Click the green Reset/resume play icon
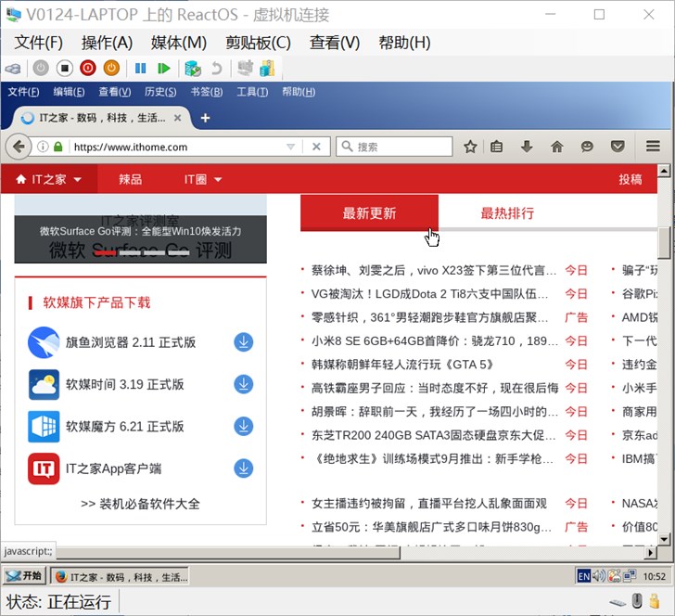 [163, 68]
